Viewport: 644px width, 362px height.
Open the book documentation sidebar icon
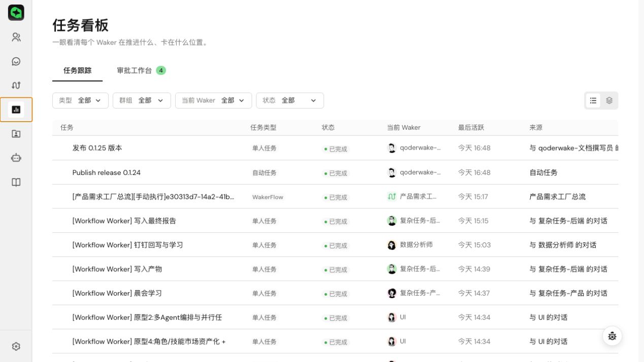16,182
